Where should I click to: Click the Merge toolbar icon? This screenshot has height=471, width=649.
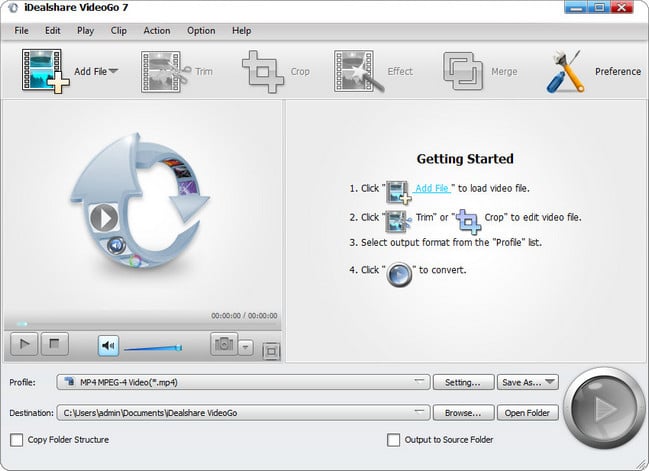click(x=464, y=71)
